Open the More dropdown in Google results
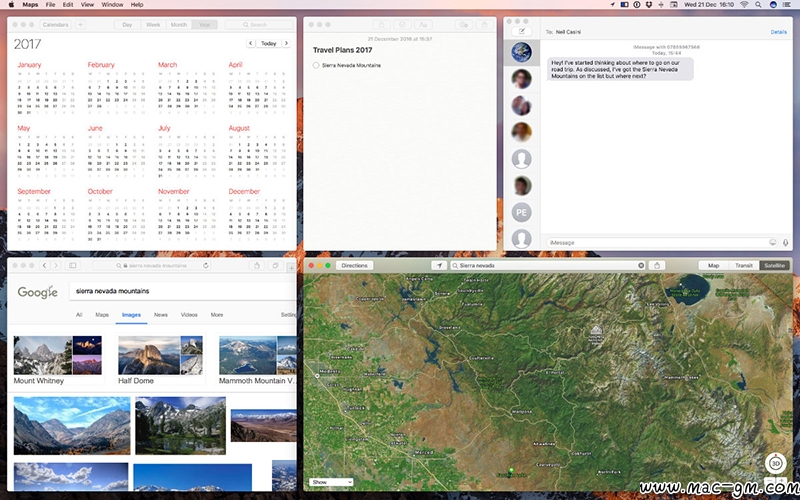 (217, 315)
